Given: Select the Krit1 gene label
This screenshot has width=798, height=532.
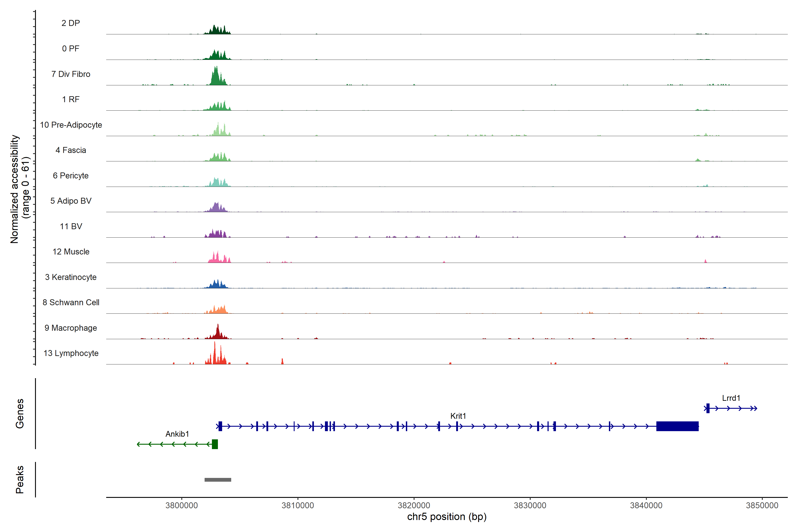Looking at the screenshot, I should (x=458, y=416).
